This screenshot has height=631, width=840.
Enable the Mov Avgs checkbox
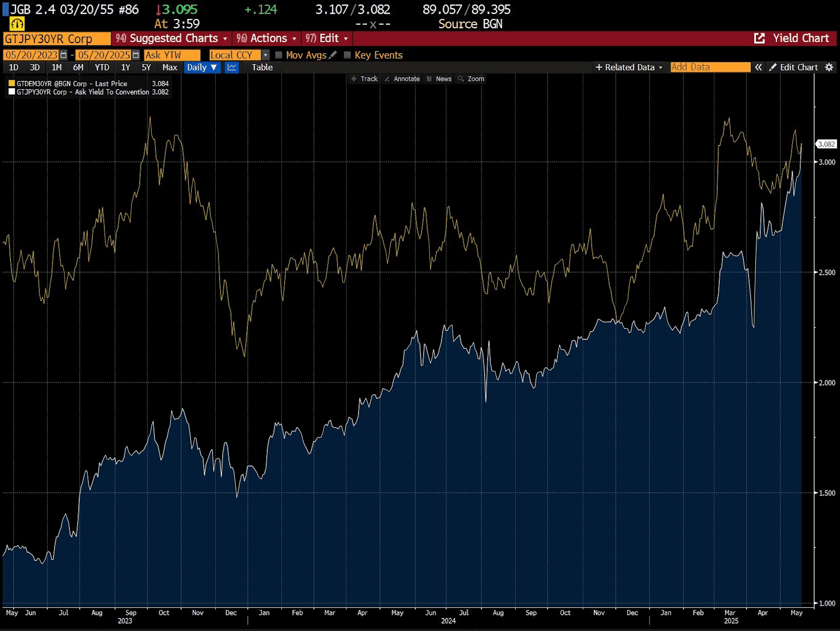(x=279, y=55)
